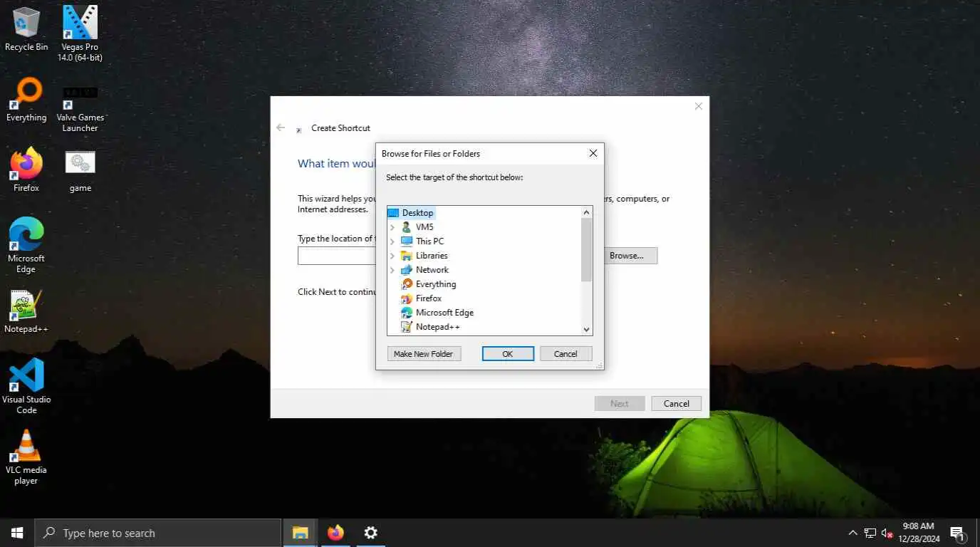Image resolution: width=980 pixels, height=547 pixels.
Task: Expand the This PC tree node
Action: point(392,241)
